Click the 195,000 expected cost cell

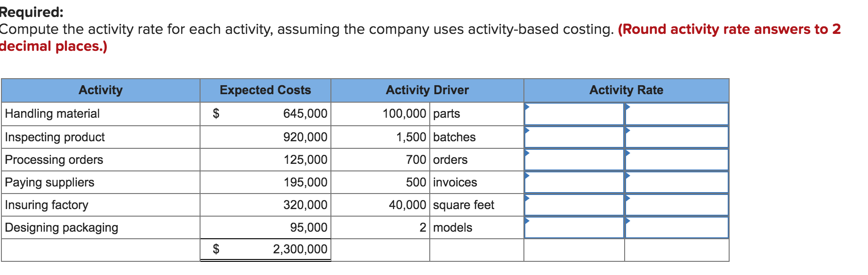[x=265, y=182]
